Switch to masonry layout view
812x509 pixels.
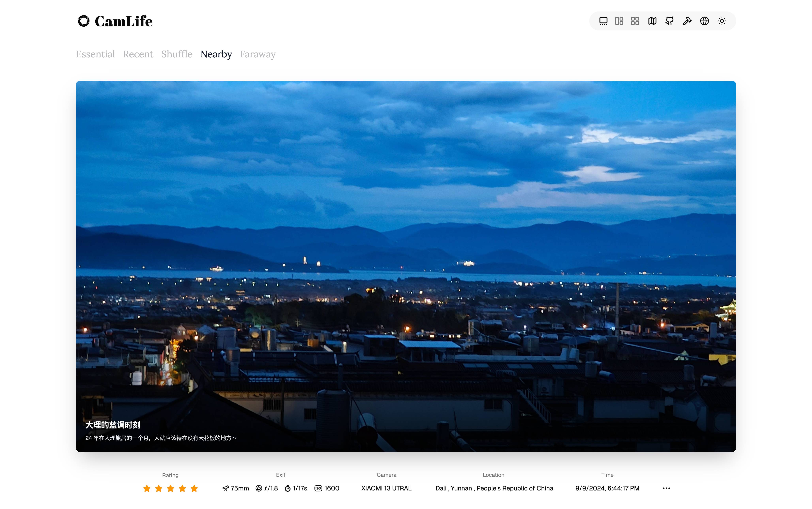tap(619, 21)
